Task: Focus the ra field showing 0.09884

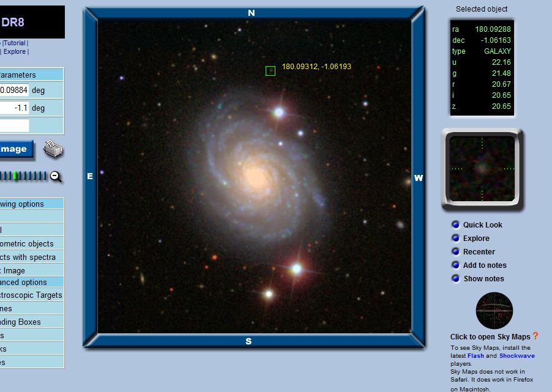Action: pos(14,90)
